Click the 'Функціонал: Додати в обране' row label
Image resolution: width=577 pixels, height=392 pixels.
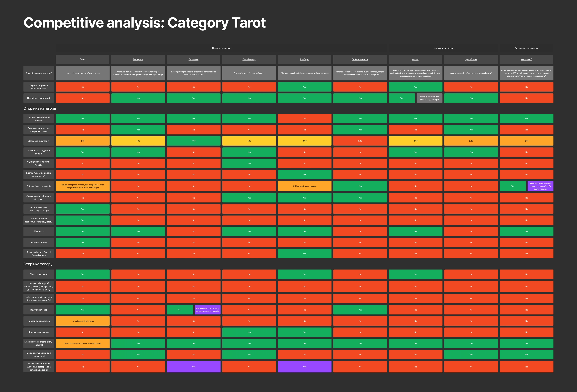39,152
